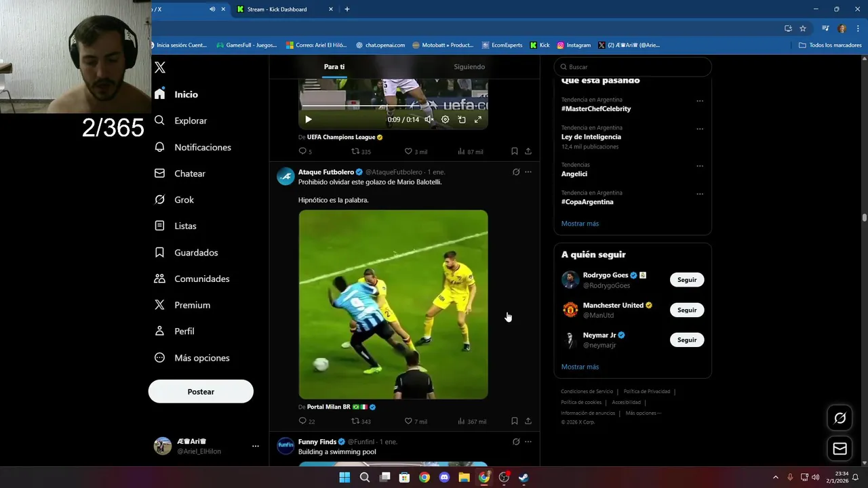Open the Kick bookmark in the bookmarks bar
This screenshot has width=868, height=488.
(x=540, y=45)
